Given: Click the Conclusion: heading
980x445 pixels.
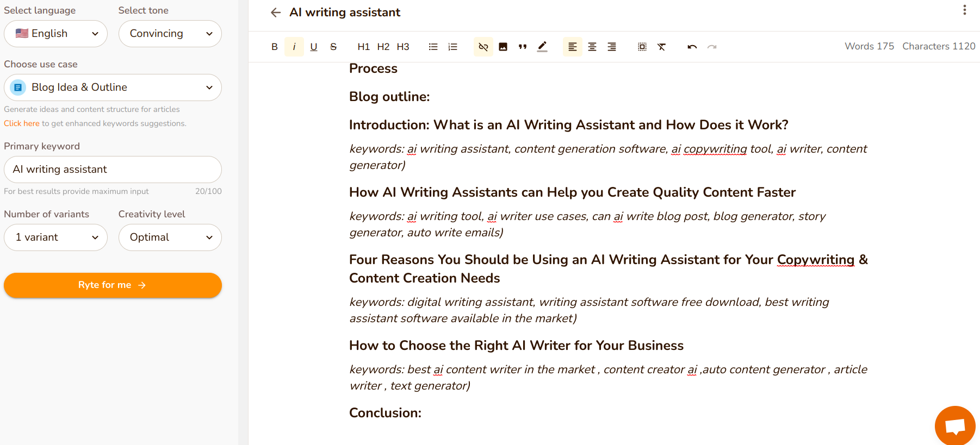Looking at the screenshot, I should click(385, 413).
